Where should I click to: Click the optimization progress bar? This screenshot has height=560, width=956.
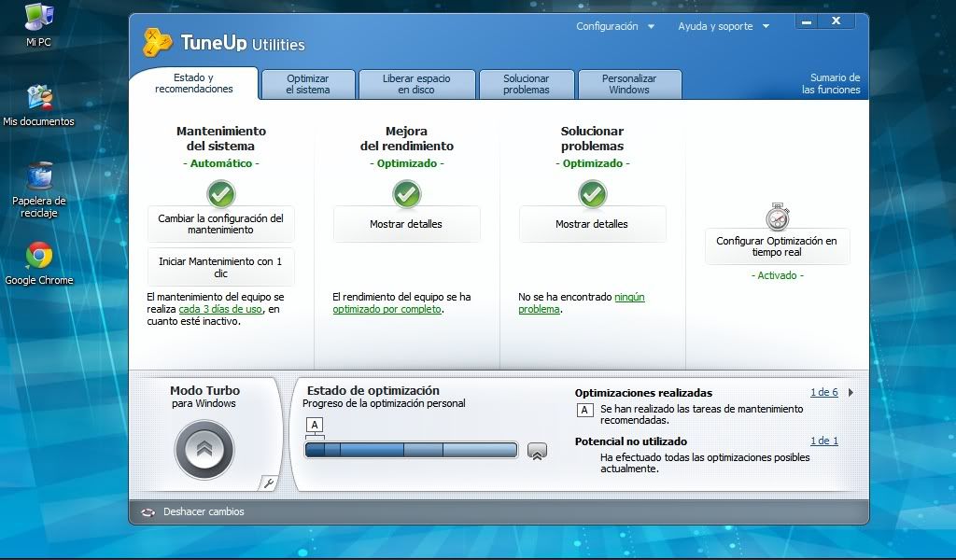pyautogui.click(x=411, y=450)
